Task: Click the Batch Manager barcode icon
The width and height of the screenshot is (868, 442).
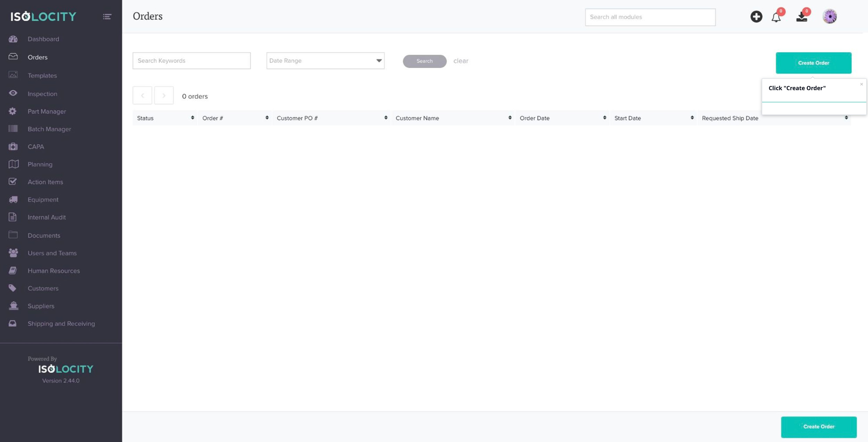Action: 13,128
